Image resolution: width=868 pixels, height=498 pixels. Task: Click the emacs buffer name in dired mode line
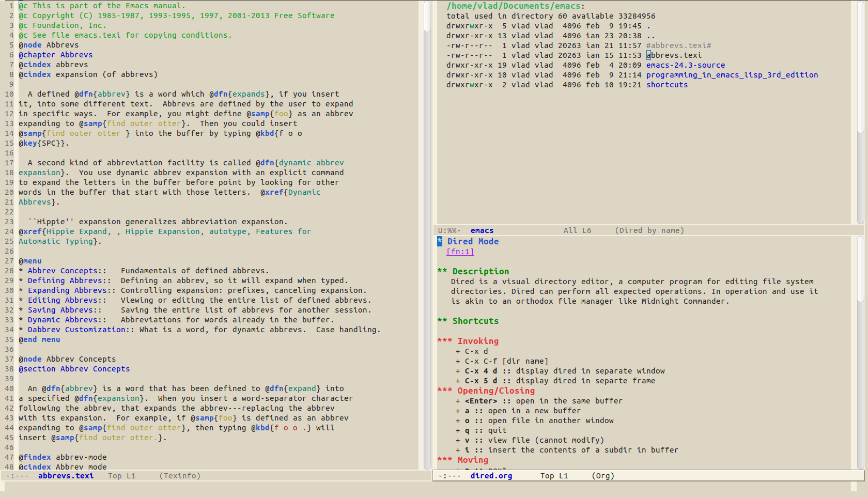pyautogui.click(x=482, y=230)
